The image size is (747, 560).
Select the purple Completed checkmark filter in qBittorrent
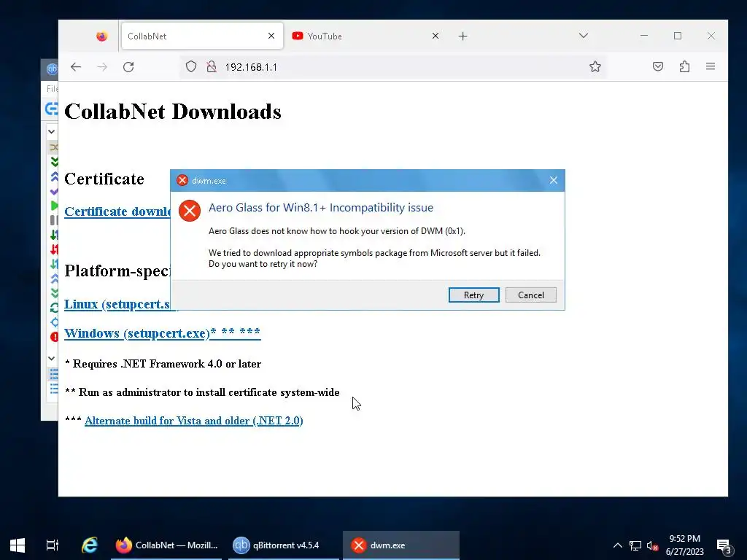[x=54, y=192]
